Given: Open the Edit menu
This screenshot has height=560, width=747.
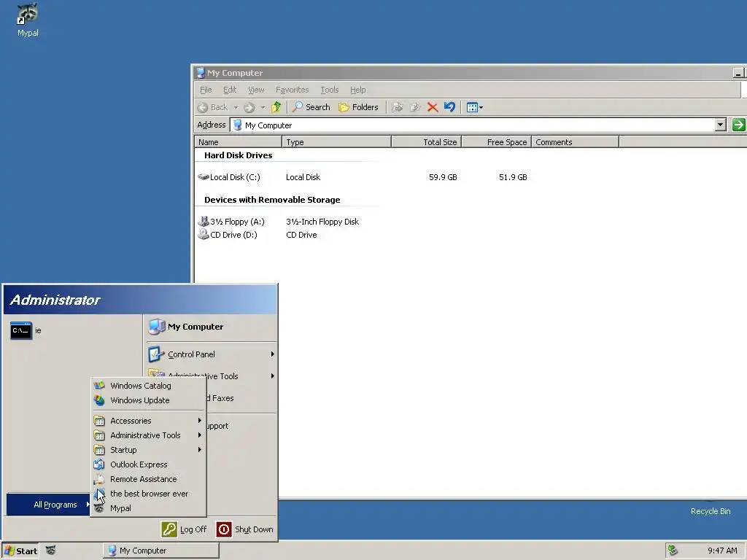Looking at the screenshot, I should [230, 90].
